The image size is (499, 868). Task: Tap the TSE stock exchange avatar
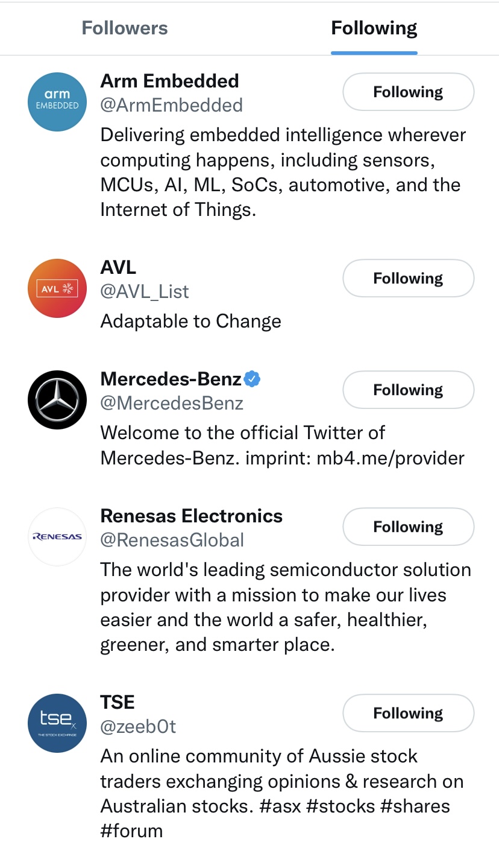[x=57, y=723]
